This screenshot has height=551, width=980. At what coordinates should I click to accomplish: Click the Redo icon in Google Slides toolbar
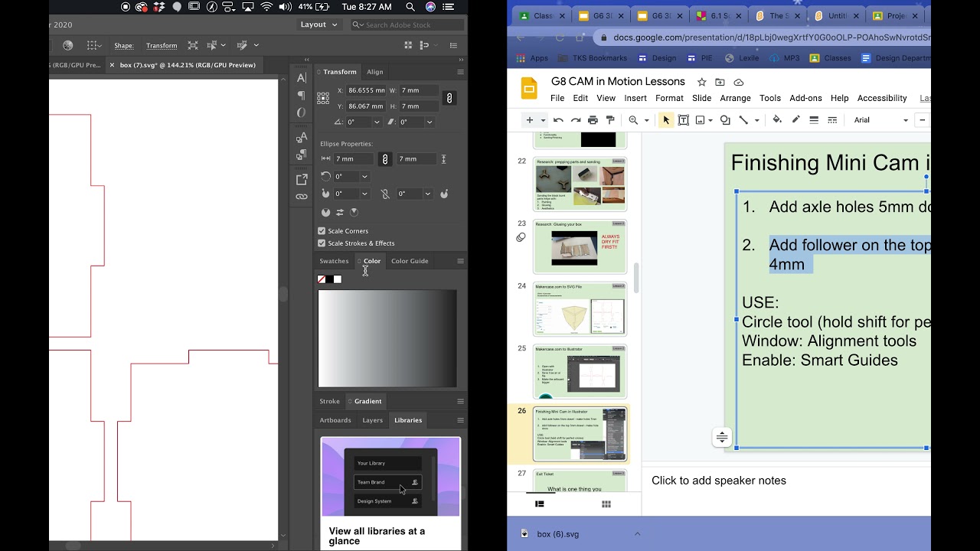576,120
